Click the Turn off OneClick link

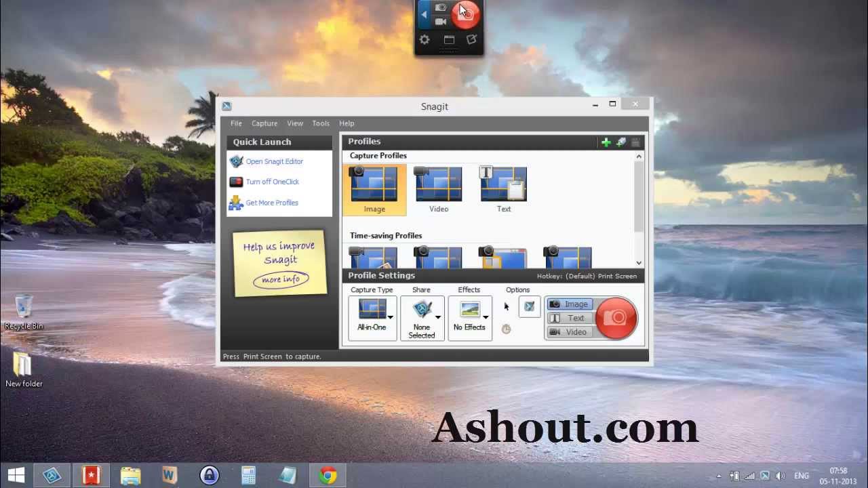tap(272, 182)
